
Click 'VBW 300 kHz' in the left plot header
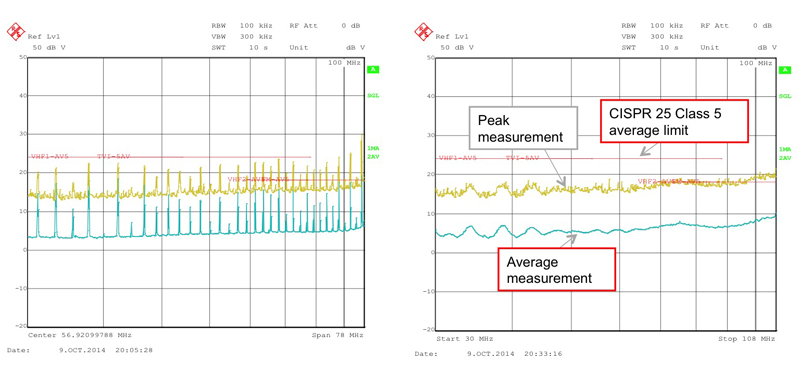coord(242,36)
